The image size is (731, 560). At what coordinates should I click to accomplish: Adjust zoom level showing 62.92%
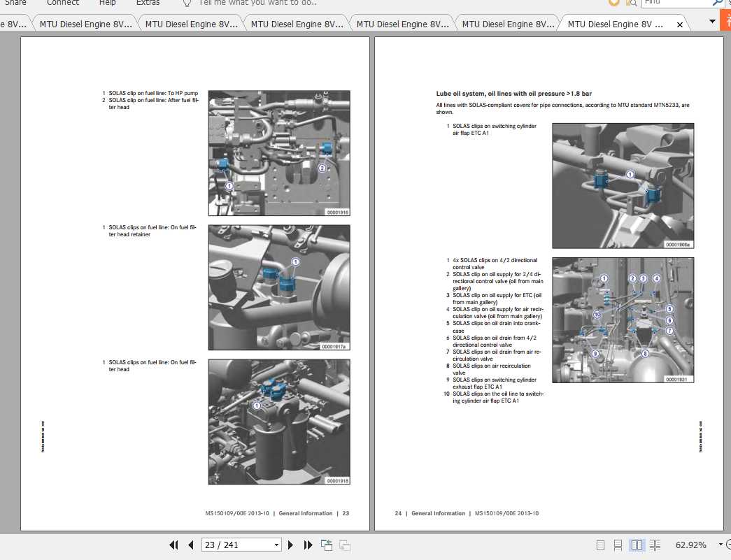(691, 545)
